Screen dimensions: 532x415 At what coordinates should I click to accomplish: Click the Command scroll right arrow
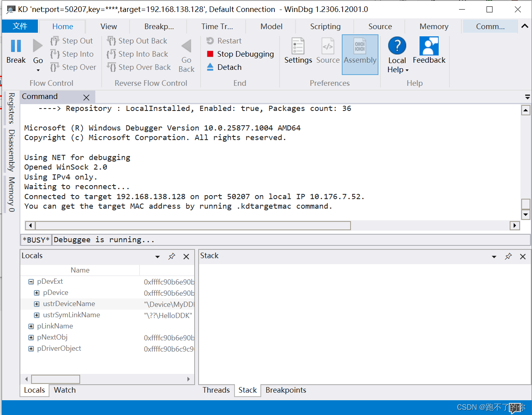click(x=514, y=225)
